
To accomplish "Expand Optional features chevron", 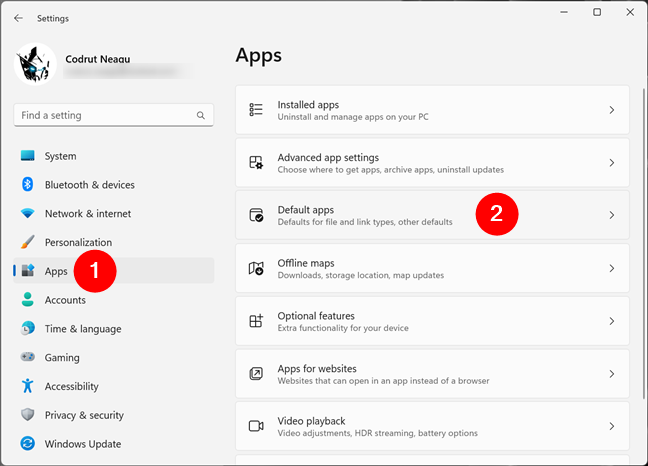I will (x=612, y=321).
